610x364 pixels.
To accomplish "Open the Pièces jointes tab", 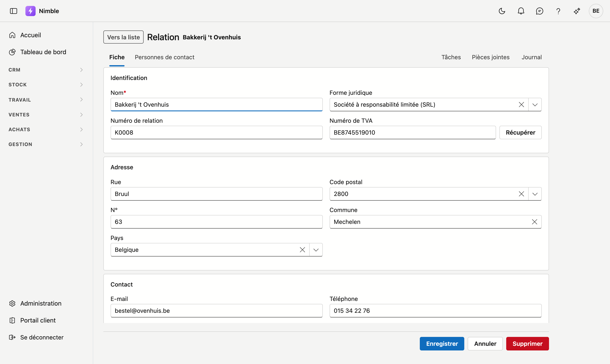I will tap(491, 57).
